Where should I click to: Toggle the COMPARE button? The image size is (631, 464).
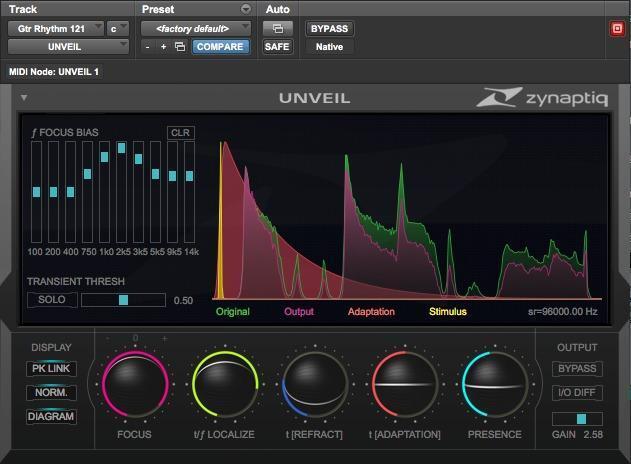(x=220, y=47)
